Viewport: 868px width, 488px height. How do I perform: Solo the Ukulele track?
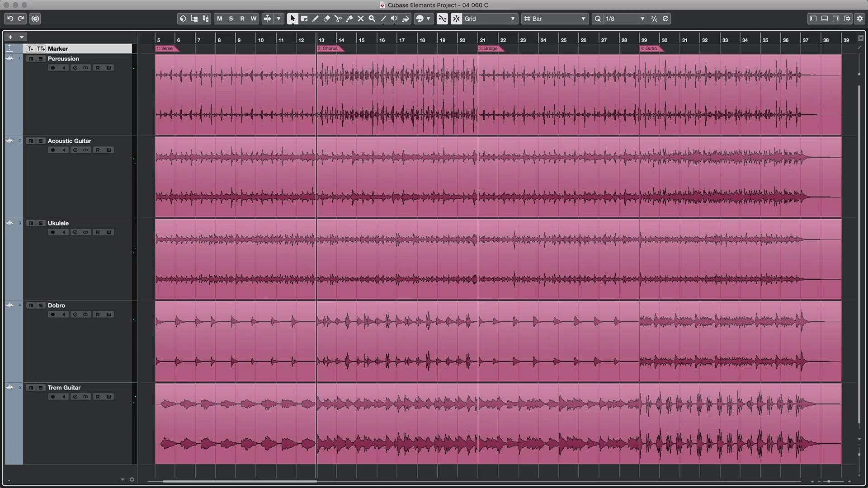pyautogui.click(x=40, y=223)
